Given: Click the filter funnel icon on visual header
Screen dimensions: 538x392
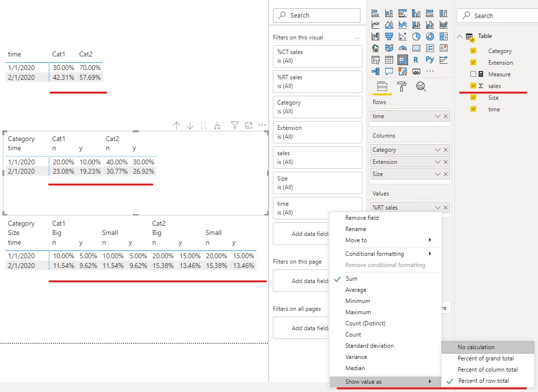Looking at the screenshot, I should 234,125.
